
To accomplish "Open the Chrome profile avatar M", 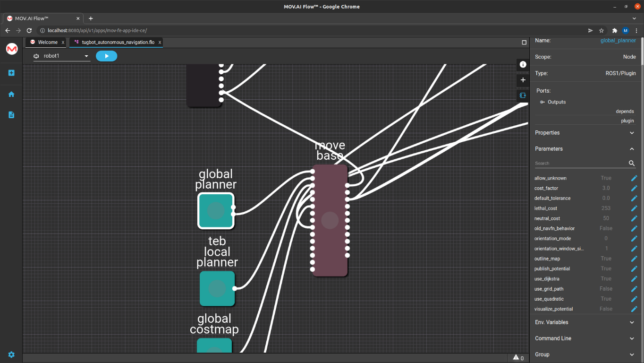I will 626,30.
